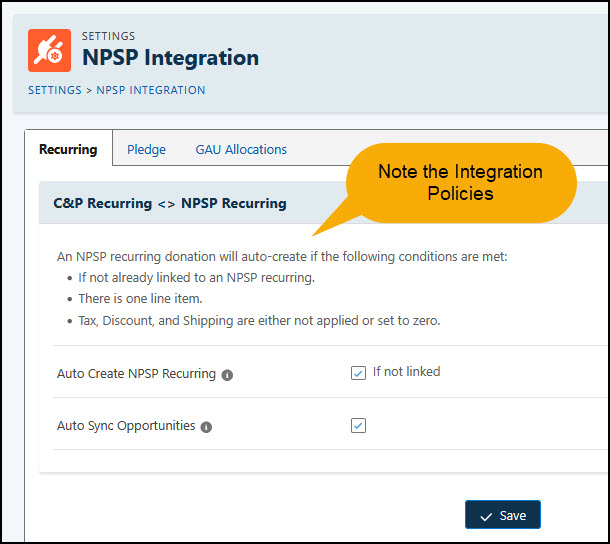Click NPSP INTEGRATION breadcrumb link
The width and height of the screenshot is (610, 544).
coord(151,90)
